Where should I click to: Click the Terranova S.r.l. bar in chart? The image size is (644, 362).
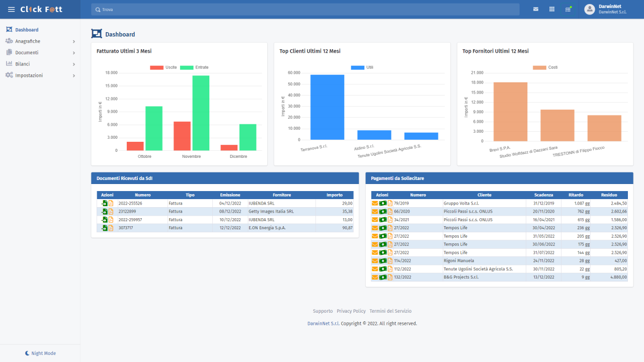[327, 107]
